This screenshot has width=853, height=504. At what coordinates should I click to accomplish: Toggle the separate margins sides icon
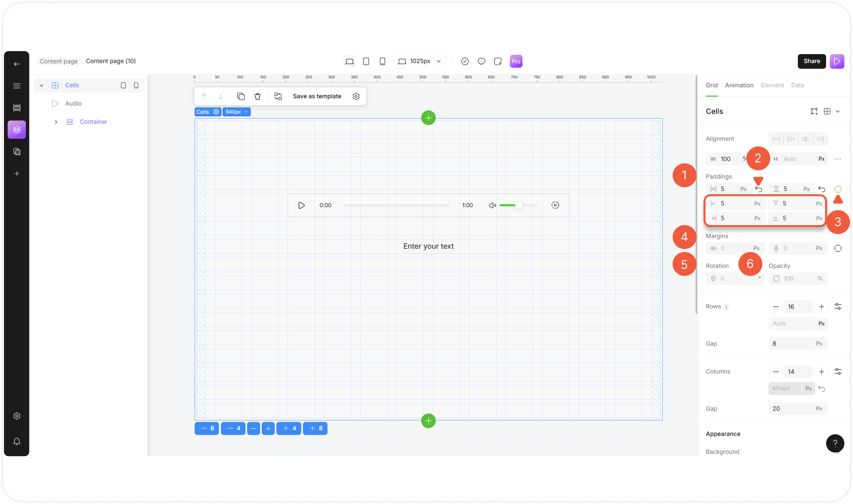pos(838,248)
